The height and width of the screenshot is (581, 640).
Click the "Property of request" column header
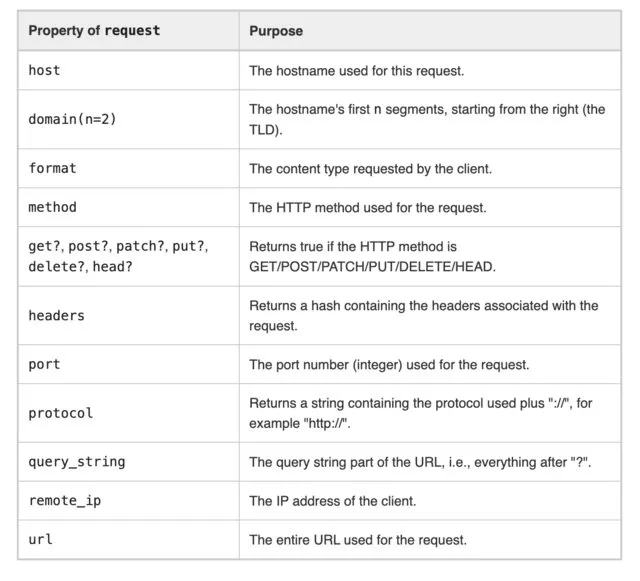tap(94, 31)
